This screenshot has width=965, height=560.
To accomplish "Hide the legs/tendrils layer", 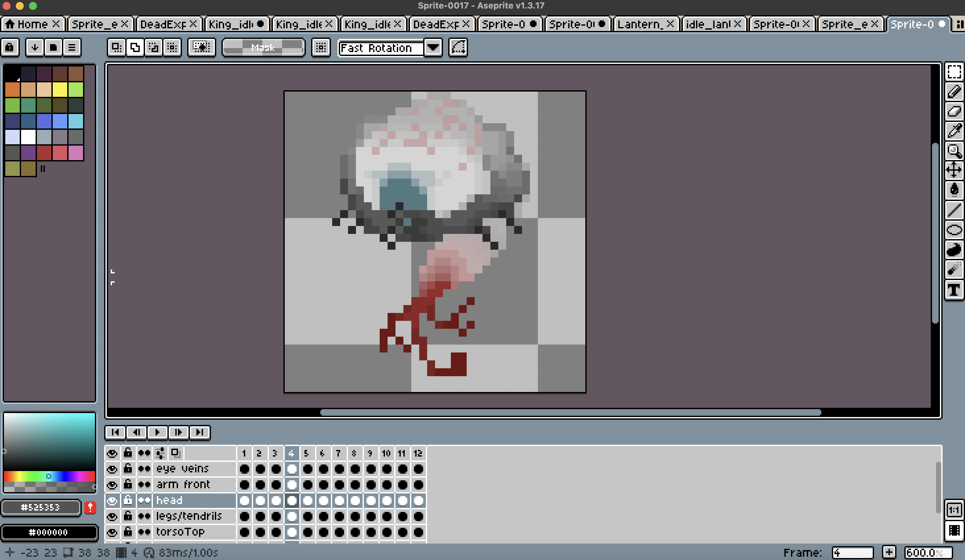I will point(112,516).
